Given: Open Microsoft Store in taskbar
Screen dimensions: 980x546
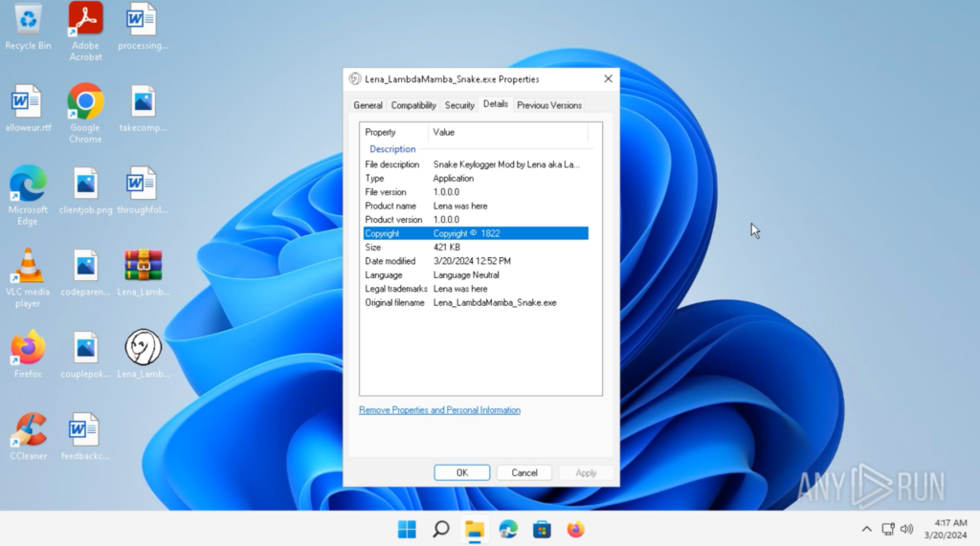Looking at the screenshot, I should [542, 529].
